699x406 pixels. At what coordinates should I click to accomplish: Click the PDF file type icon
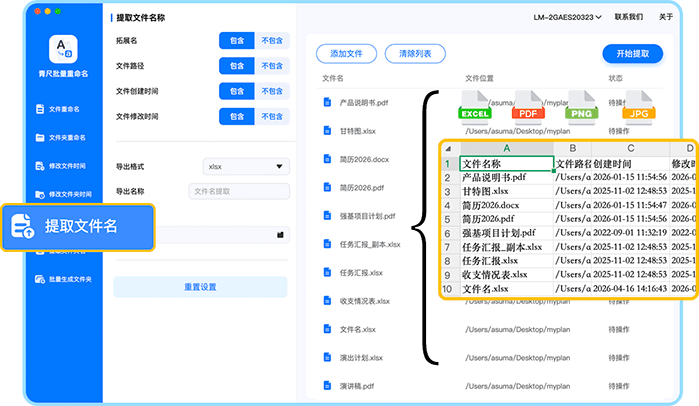click(x=528, y=106)
